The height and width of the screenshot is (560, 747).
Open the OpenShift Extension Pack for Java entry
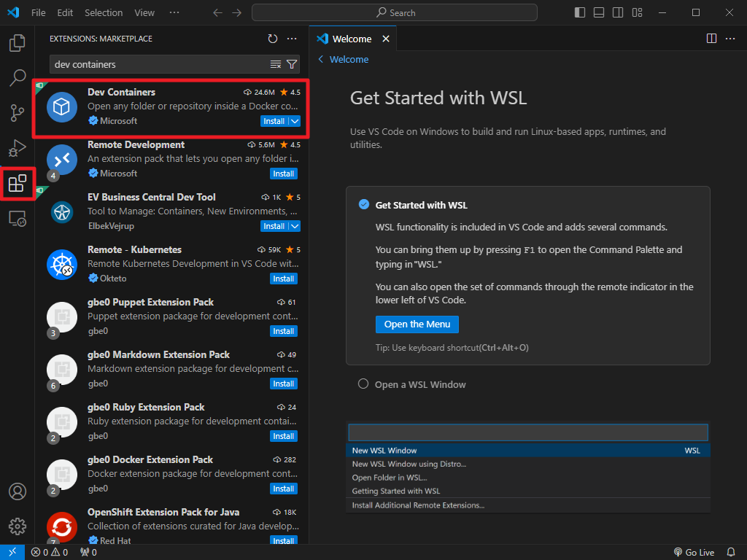(171, 526)
